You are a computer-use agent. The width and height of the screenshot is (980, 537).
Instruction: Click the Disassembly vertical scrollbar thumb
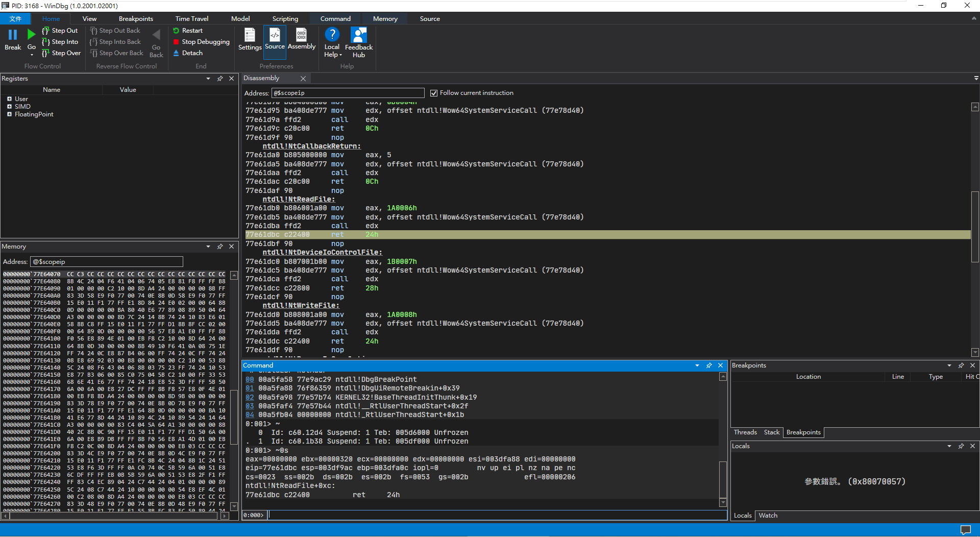coord(975,227)
